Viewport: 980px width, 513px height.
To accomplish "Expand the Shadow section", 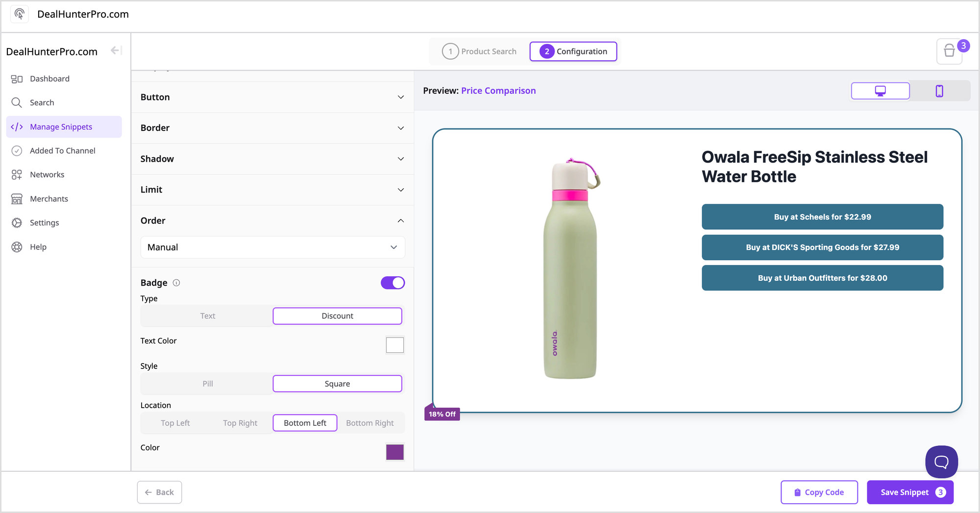I will tap(272, 159).
